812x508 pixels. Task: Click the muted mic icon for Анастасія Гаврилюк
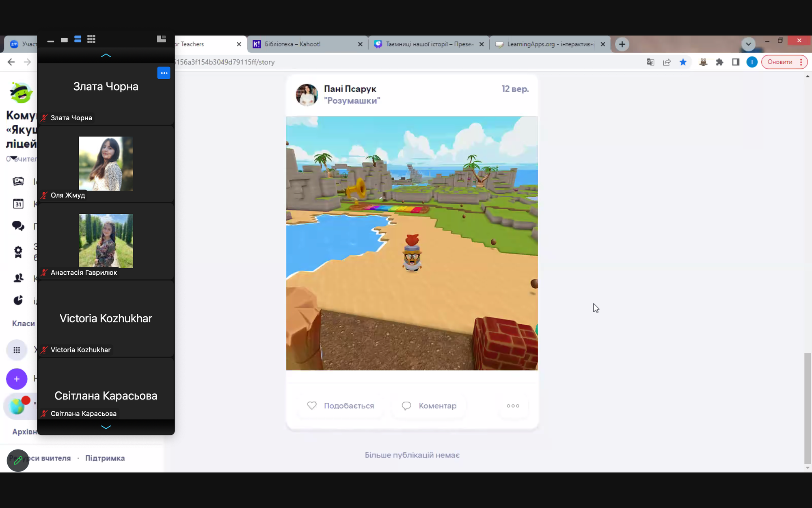point(44,272)
